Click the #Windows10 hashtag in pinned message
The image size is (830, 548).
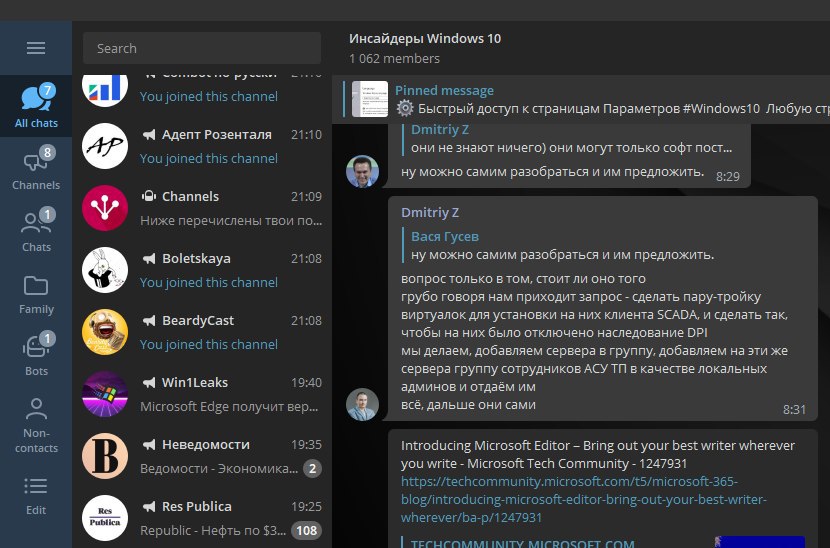click(x=721, y=109)
